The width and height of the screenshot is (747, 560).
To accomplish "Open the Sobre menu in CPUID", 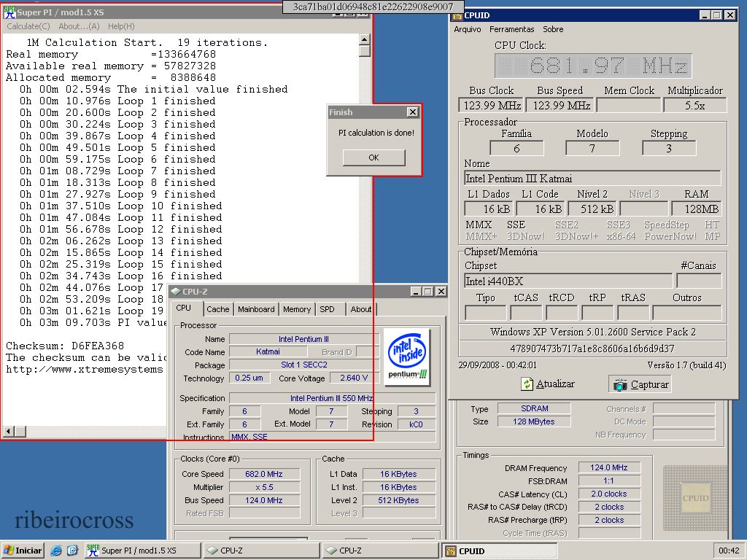I will pyautogui.click(x=553, y=29).
